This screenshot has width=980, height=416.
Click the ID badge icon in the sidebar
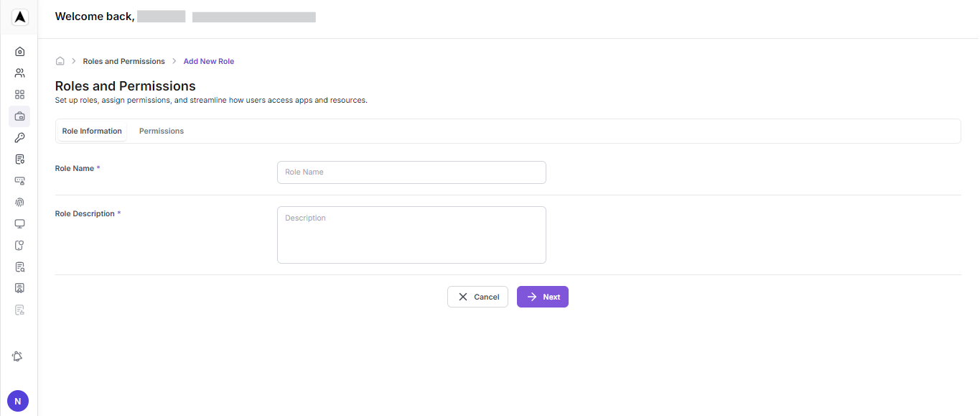19,287
